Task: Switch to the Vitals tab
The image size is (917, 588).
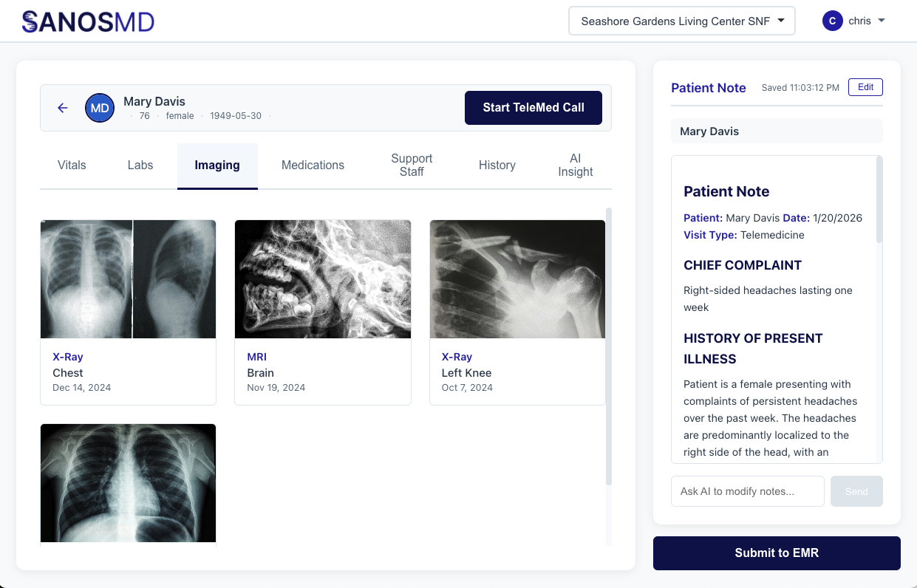Action: click(x=72, y=165)
